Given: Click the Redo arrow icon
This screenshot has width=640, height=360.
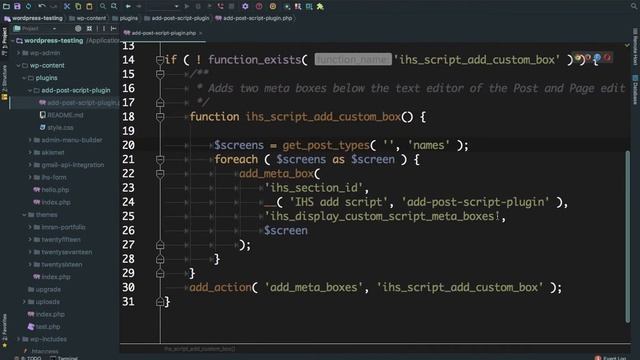Looking at the screenshot, I should [53, 6].
